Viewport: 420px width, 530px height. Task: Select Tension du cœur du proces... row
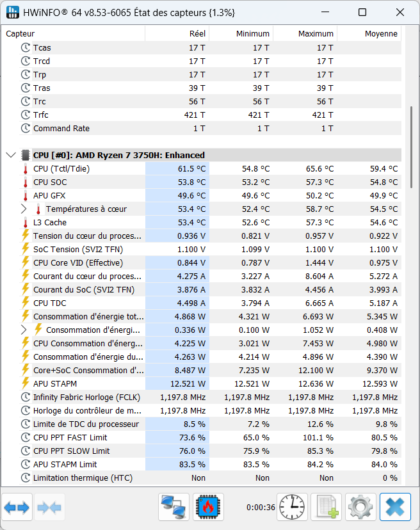point(211,236)
